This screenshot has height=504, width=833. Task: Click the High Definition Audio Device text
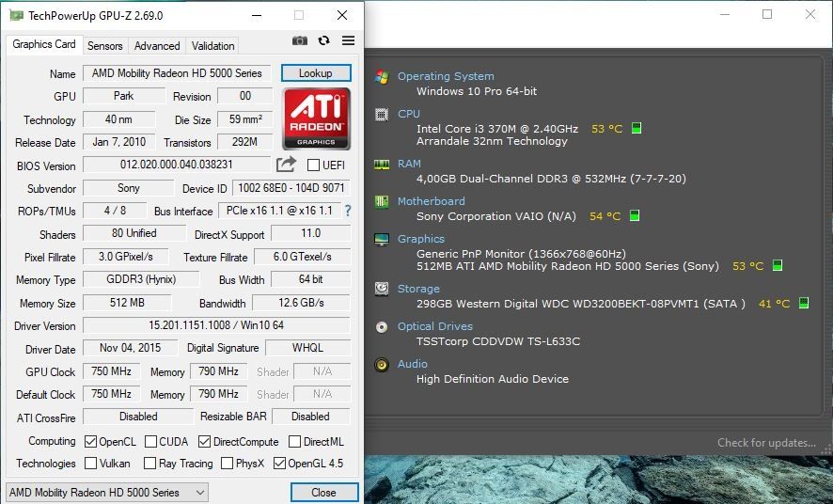[x=493, y=379]
